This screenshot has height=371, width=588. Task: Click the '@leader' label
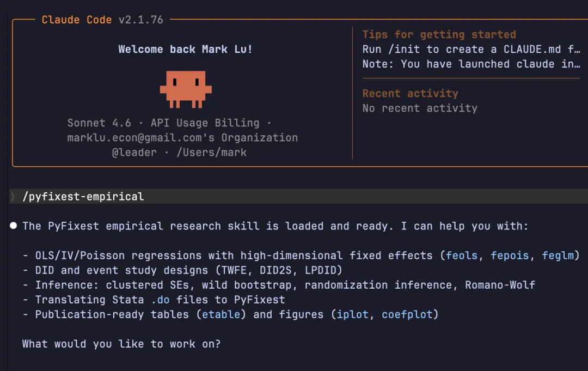point(134,153)
